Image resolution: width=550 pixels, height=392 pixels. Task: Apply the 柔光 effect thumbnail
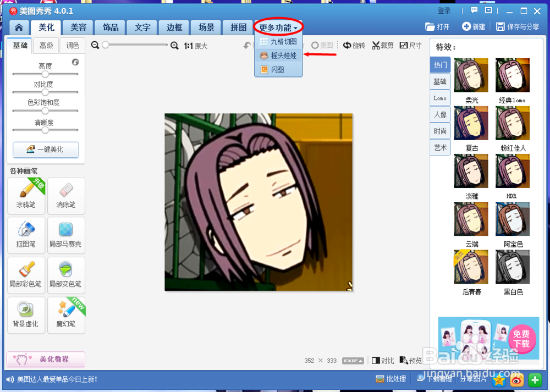pos(471,75)
